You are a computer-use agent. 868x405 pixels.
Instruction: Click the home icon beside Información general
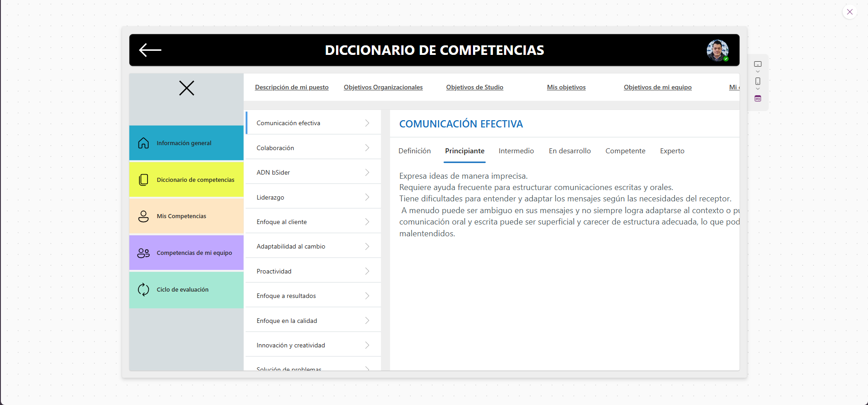(x=143, y=143)
